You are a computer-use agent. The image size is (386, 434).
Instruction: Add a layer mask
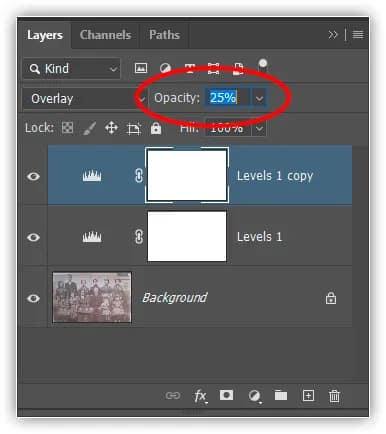click(226, 395)
